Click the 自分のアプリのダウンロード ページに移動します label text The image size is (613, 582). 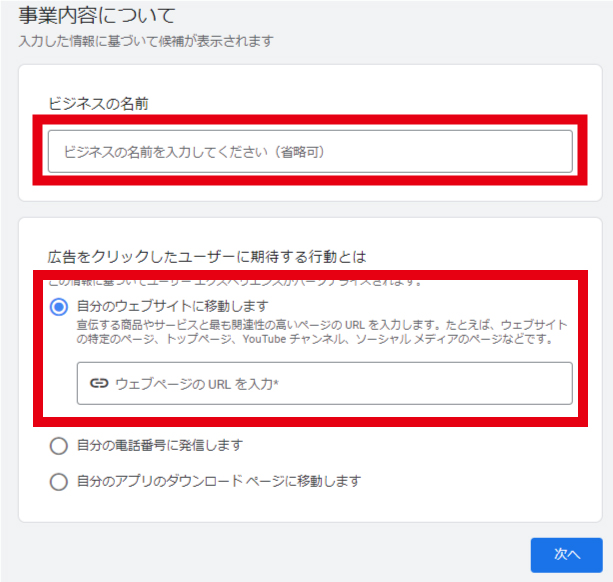click(218, 481)
